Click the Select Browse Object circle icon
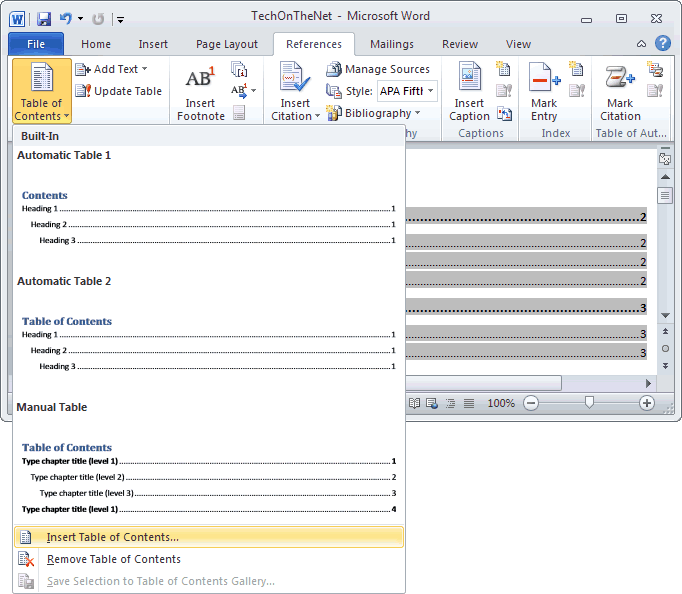Viewport: 682px width, 594px height. click(x=665, y=349)
